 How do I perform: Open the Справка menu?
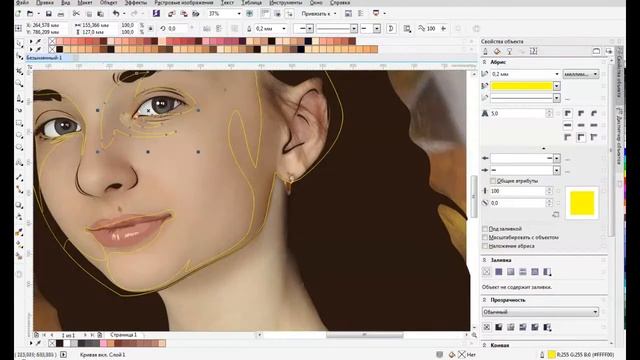pyautogui.click(x=340, y=2)
